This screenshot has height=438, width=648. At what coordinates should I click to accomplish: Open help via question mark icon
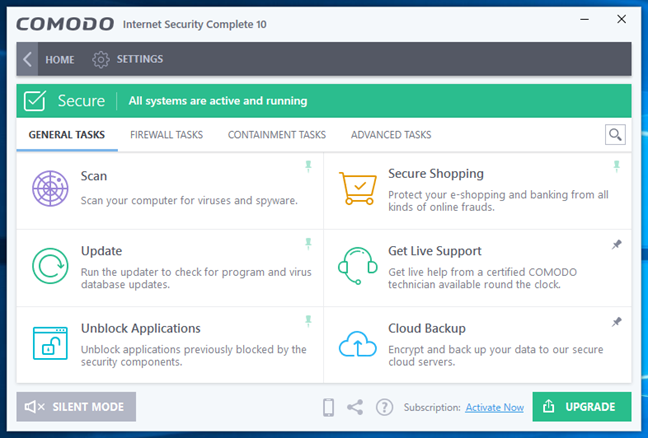click(x=384, y=407)
